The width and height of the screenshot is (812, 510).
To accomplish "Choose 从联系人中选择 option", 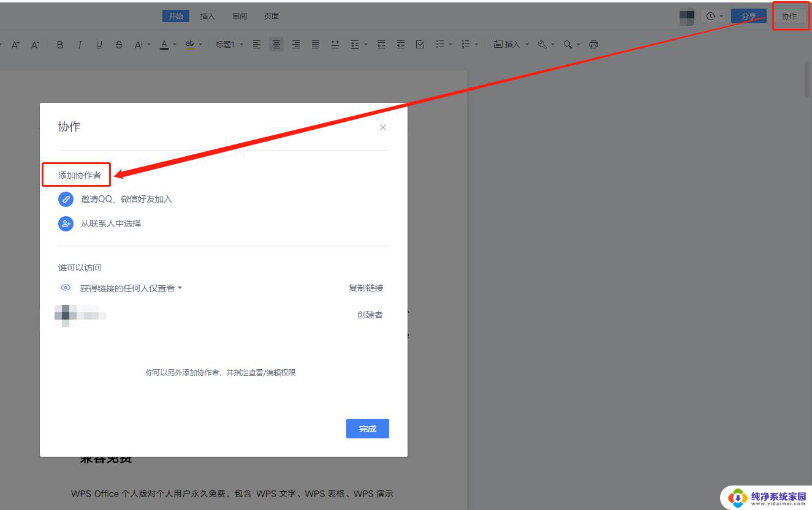I will click(x=111, y=223).
